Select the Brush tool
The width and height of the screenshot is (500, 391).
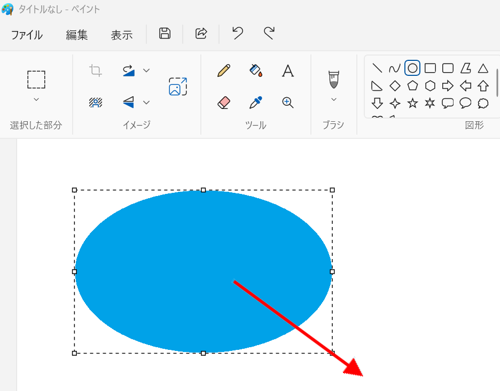[334, 80]
